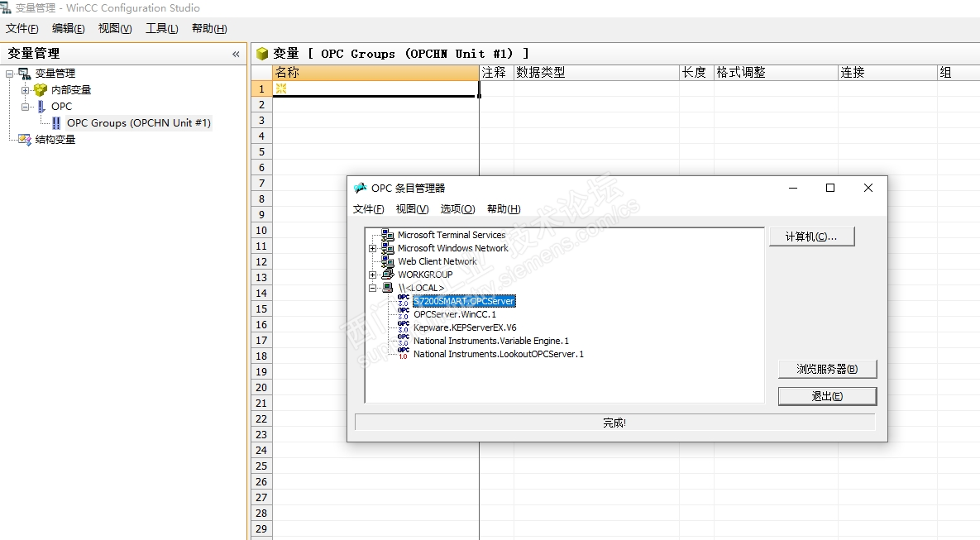Image resolution: width=980 pixels, height=540 pixels.
Task: Collapse the OPC tree node
Action: pos(25,107)
